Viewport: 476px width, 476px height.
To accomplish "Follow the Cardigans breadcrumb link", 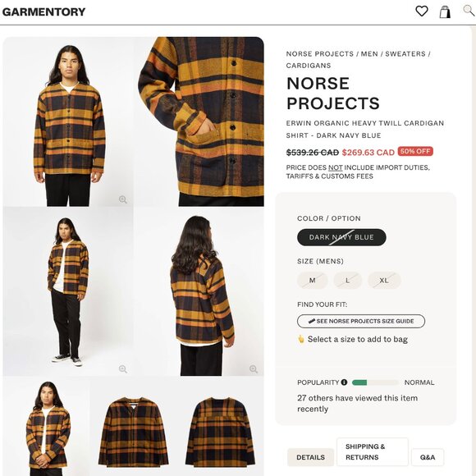I will [x=309, y=66].
